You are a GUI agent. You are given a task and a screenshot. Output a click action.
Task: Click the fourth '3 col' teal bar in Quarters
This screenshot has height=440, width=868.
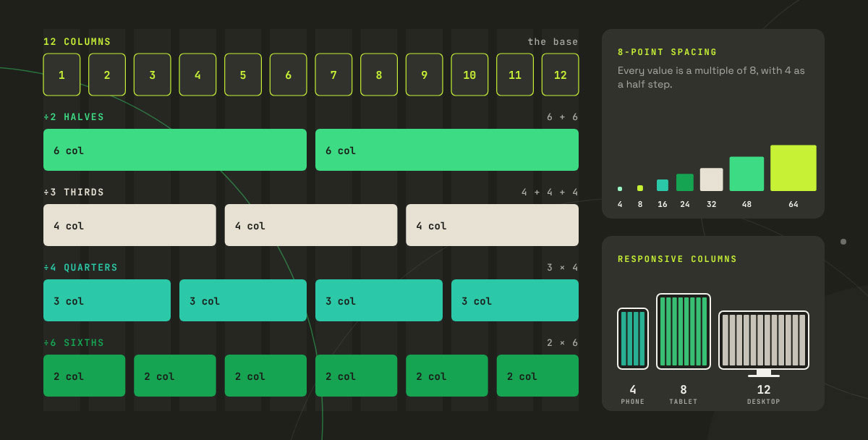(515, 300)
